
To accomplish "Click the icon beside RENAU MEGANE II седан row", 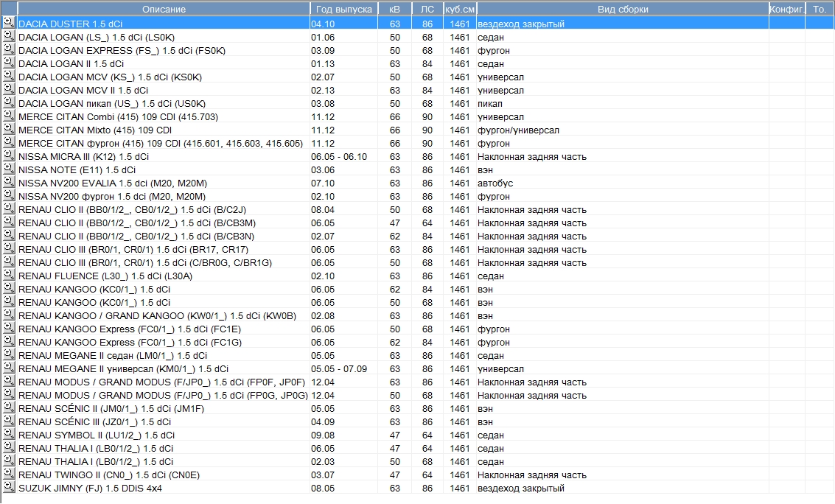I will tap(9, 354).
